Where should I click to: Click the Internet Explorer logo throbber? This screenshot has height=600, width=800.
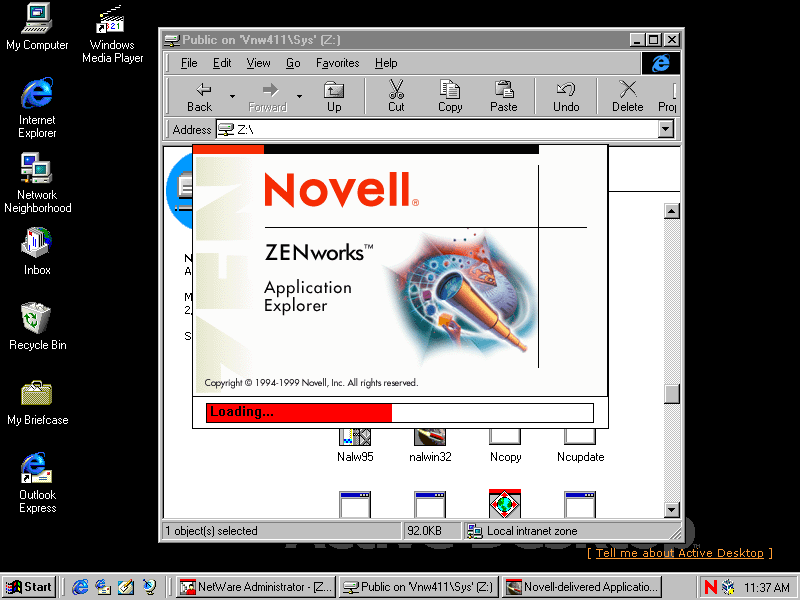click(x=661, y=63)
